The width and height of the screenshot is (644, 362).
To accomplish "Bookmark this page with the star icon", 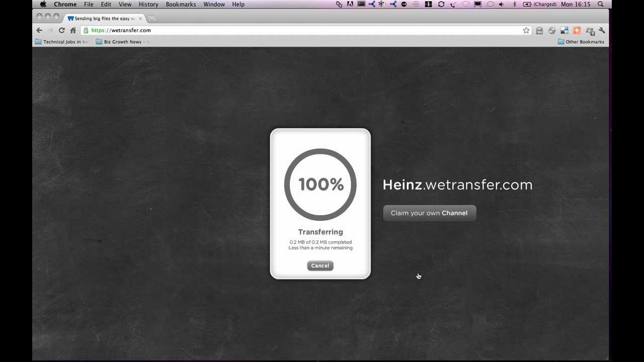I will point(526,31).
